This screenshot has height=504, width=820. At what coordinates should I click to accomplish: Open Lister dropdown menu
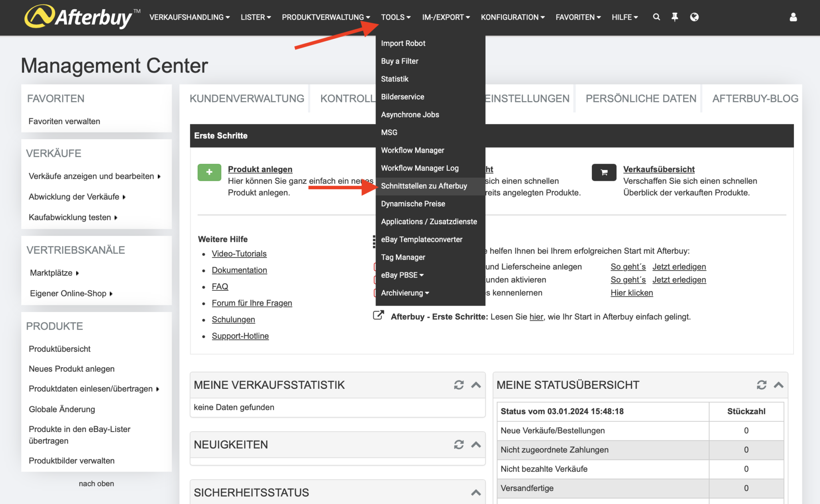[x=256, y=17]
